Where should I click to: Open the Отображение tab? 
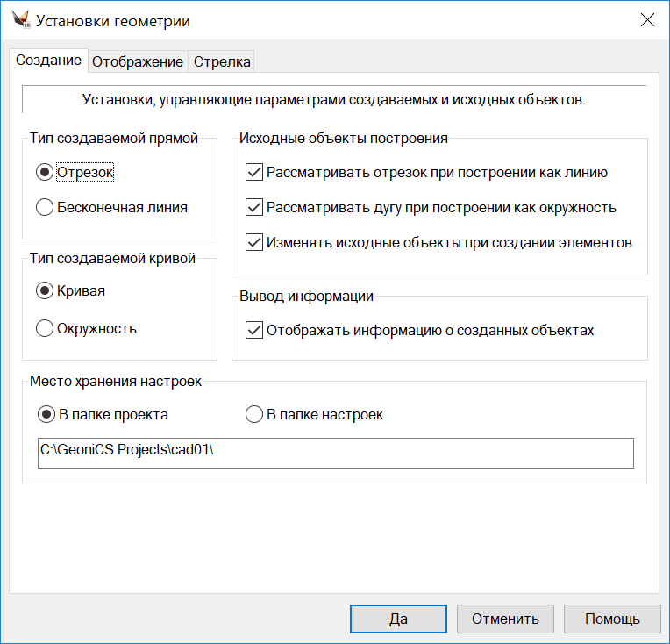point(138,61)
